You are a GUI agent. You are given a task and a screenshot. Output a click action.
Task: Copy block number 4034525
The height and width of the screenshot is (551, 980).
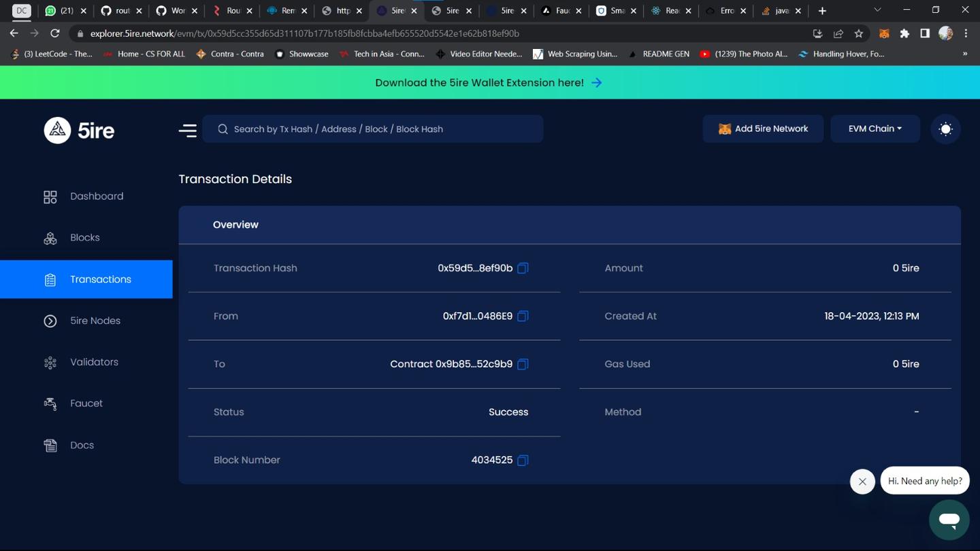(x=523, y=461)
